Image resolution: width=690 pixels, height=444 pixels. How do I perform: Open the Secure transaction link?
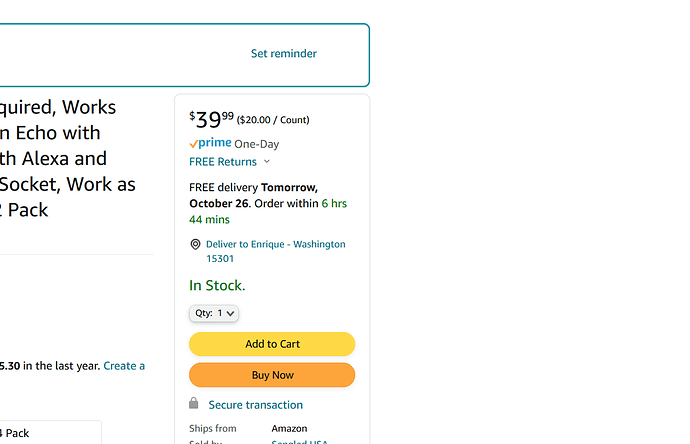point(256,405)
